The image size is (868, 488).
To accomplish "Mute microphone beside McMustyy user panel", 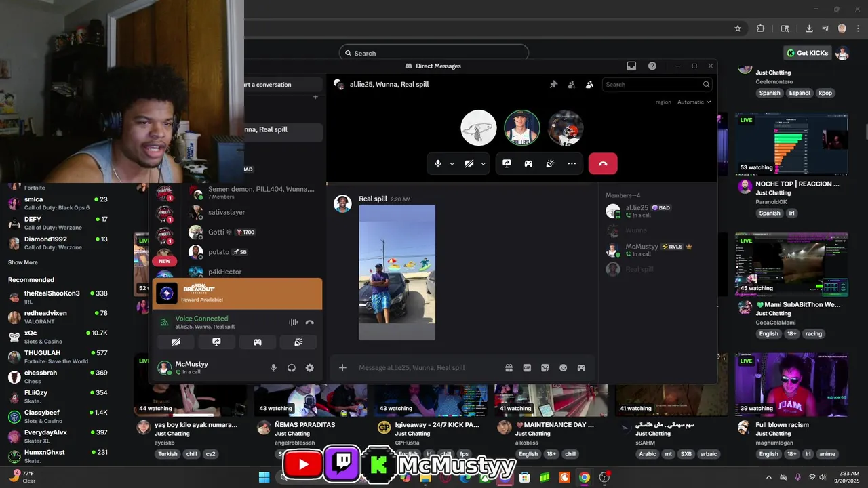I will 273,368.
